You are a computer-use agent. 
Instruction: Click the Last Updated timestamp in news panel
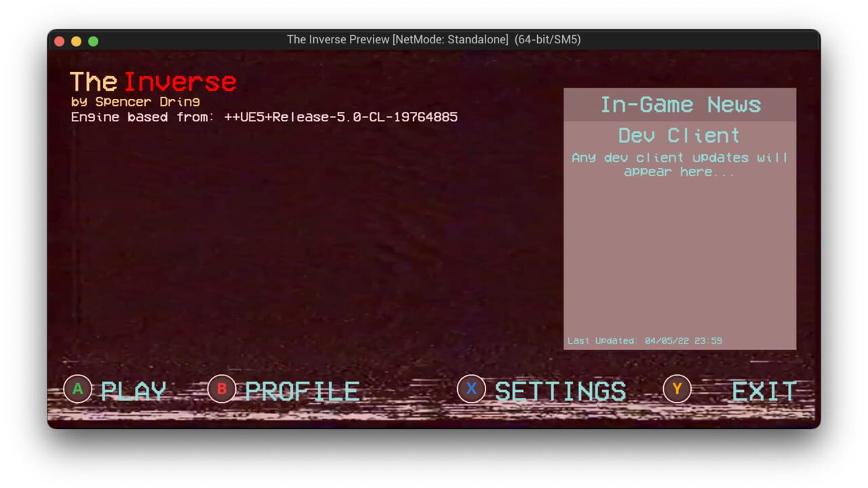pos(645,340)
